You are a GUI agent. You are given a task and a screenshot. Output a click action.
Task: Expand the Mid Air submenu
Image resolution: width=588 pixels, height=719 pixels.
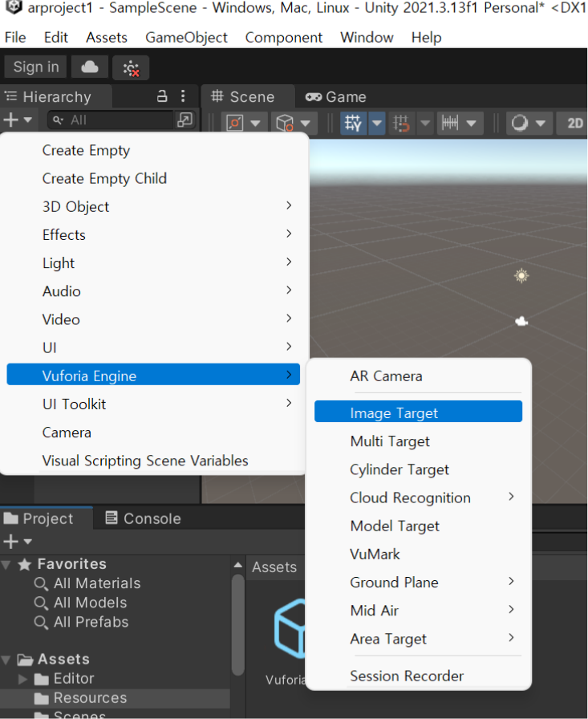point(418,611)
